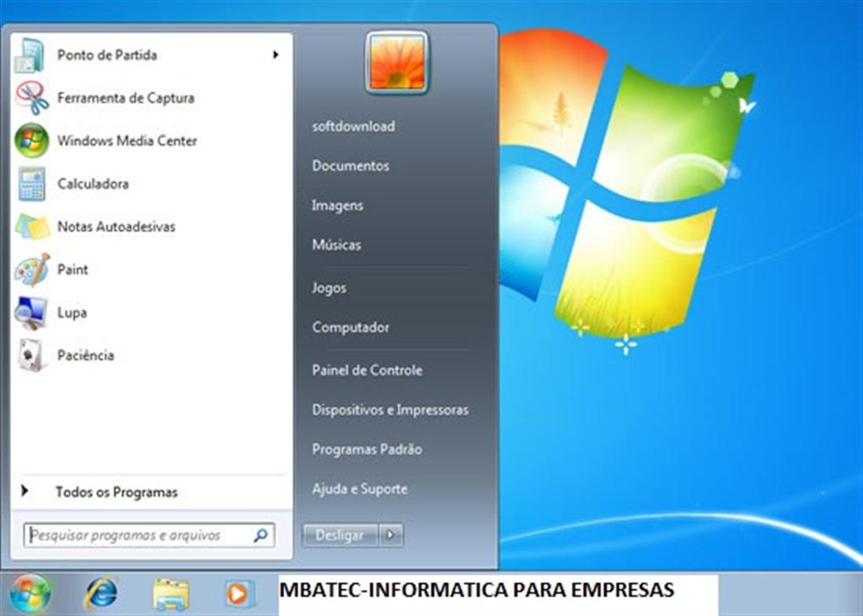Open the Paciência card game
The image size is (863, 616).
coord(84,356)
